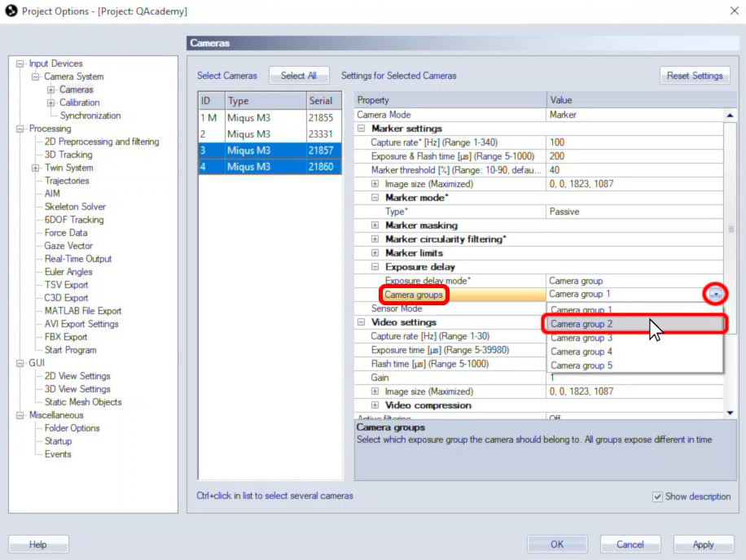This screenshot has width=746, height=560.
Task: Collapse the Processing tree branch
Action: pos(21,129)
